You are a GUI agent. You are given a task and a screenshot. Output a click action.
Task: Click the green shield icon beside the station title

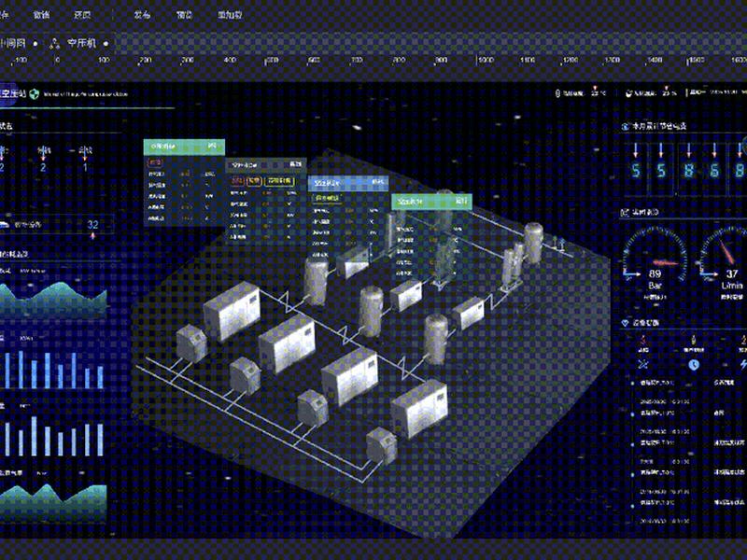coord(34,94)
